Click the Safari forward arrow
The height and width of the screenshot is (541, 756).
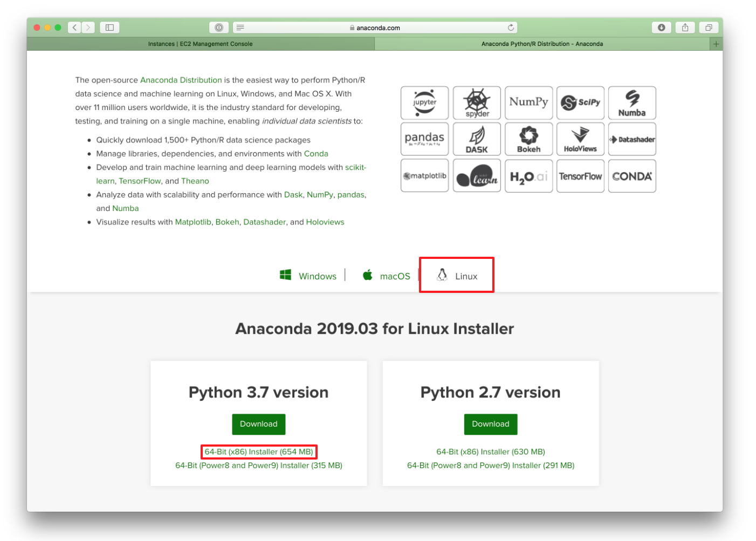[88, 28]
